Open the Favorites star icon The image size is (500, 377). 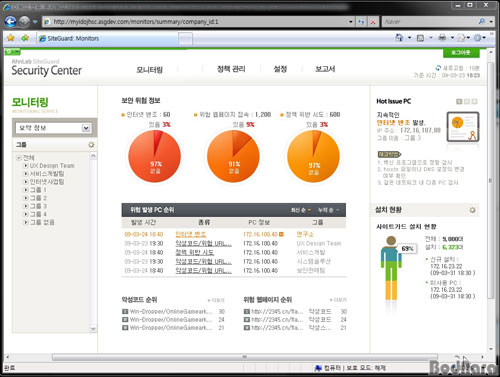point(11,38)
